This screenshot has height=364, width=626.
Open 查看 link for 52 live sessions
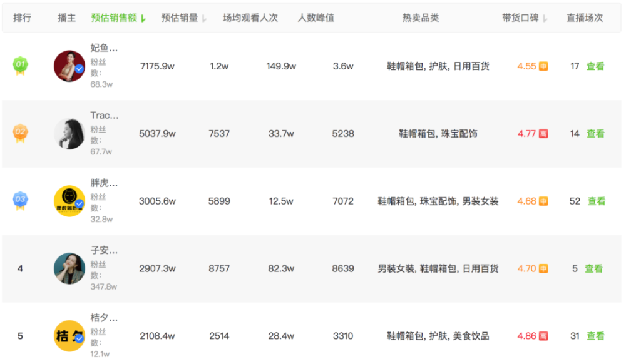(x=597, y=201)
